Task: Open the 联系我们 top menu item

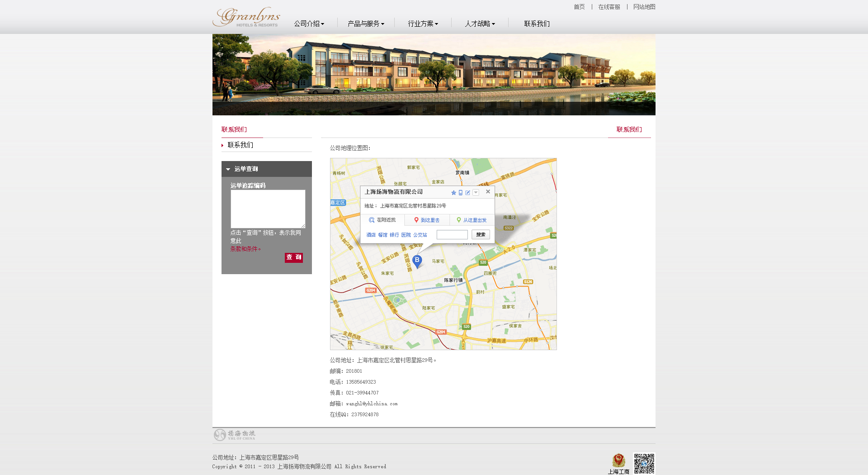Action: (x=537, y=24)
